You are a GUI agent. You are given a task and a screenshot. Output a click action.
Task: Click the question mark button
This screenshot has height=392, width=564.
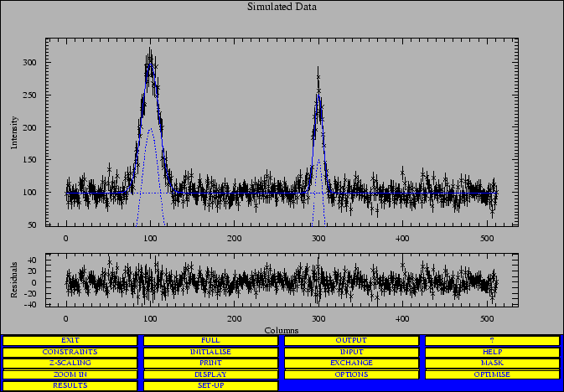pyautogui.click(x=492, y=340)
